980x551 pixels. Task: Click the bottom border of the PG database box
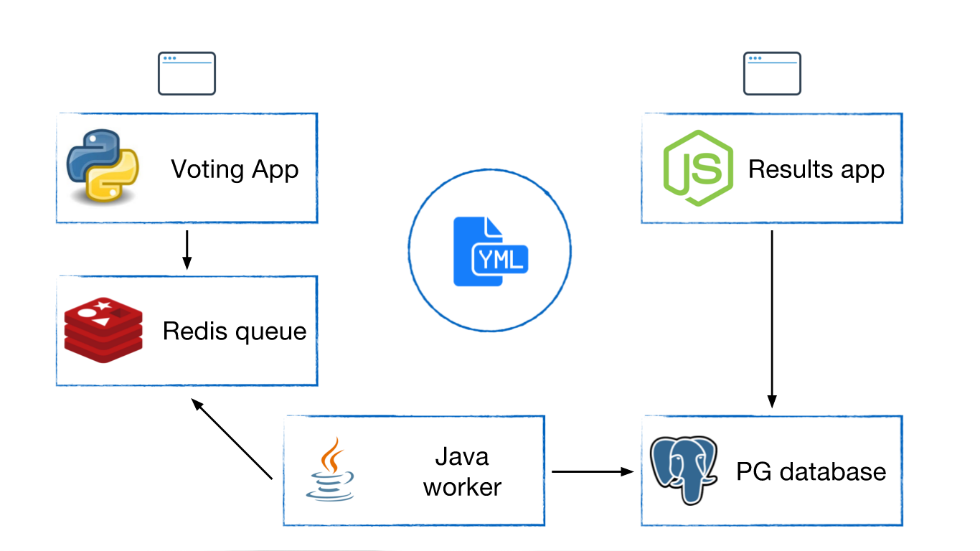click(772, 525)
